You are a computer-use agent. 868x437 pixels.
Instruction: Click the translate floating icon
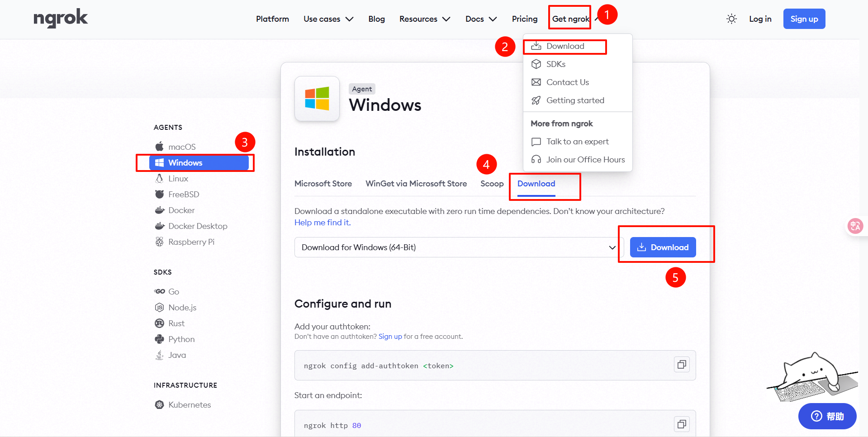tap(855, 225)
